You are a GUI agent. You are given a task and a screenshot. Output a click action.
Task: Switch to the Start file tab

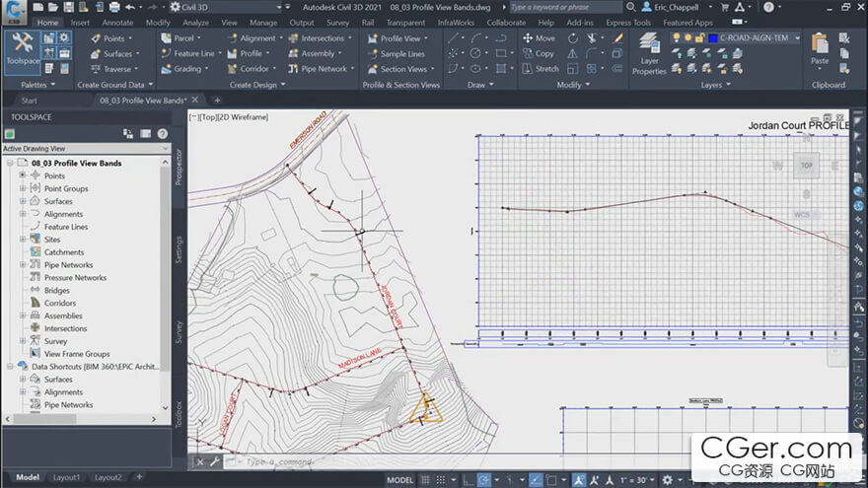point(29,101)
